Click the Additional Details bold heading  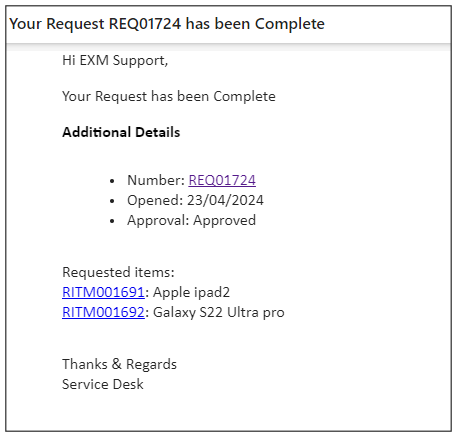(x=121, y=132)
